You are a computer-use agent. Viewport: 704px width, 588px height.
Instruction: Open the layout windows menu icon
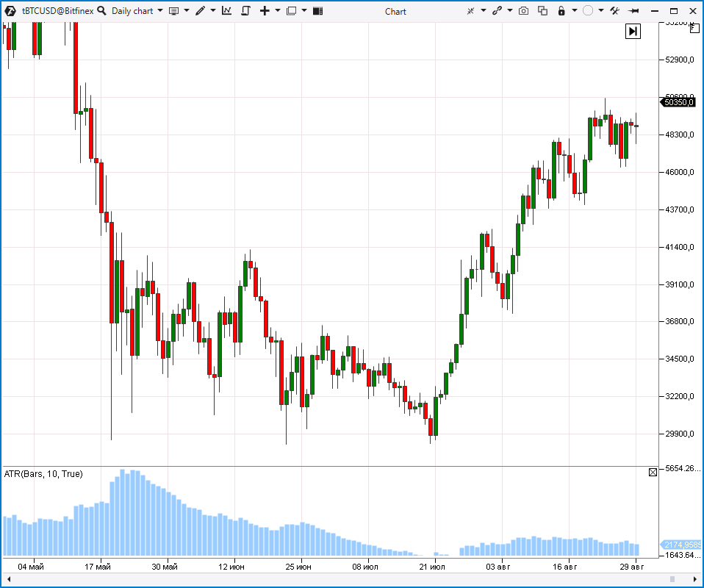pos(292,11)
